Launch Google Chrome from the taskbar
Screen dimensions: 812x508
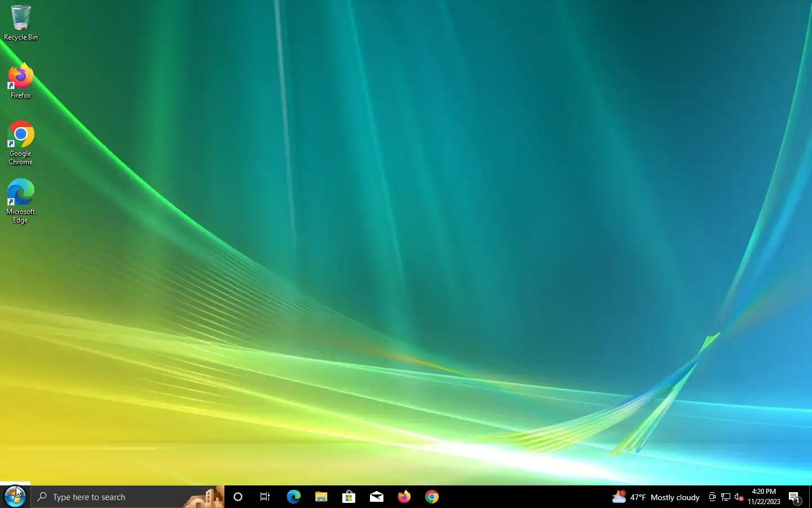tap(431, 497)
